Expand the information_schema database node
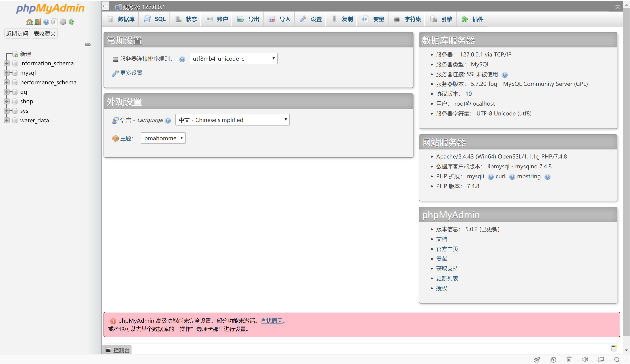630x364 pixels. (x=7, y=63)
